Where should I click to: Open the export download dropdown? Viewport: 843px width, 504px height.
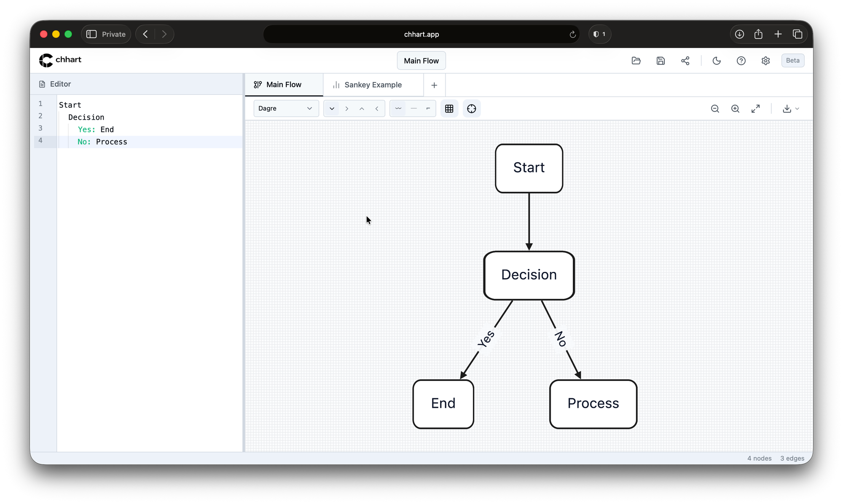[x=791, y=109]
